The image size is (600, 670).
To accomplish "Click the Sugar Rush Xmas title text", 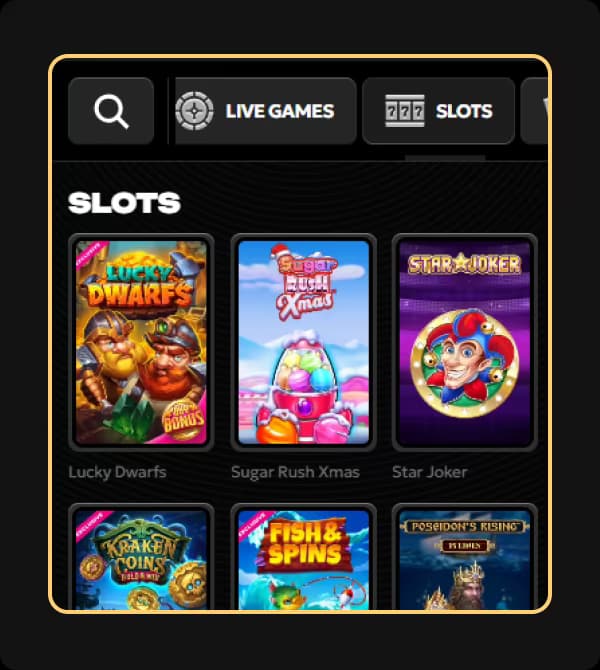I will pyautogui.click(x=295, y=472).
